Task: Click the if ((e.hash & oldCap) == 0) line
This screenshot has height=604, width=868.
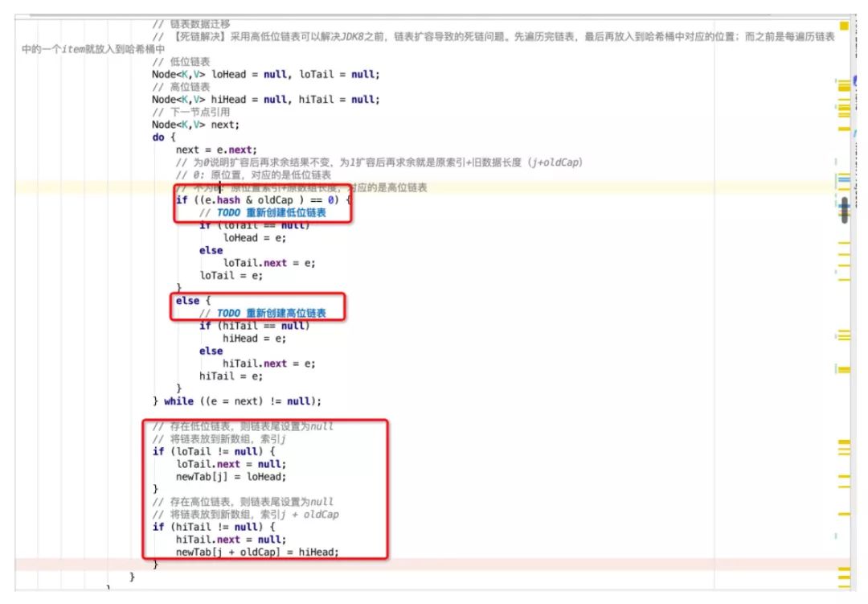Action: [264, 200]
